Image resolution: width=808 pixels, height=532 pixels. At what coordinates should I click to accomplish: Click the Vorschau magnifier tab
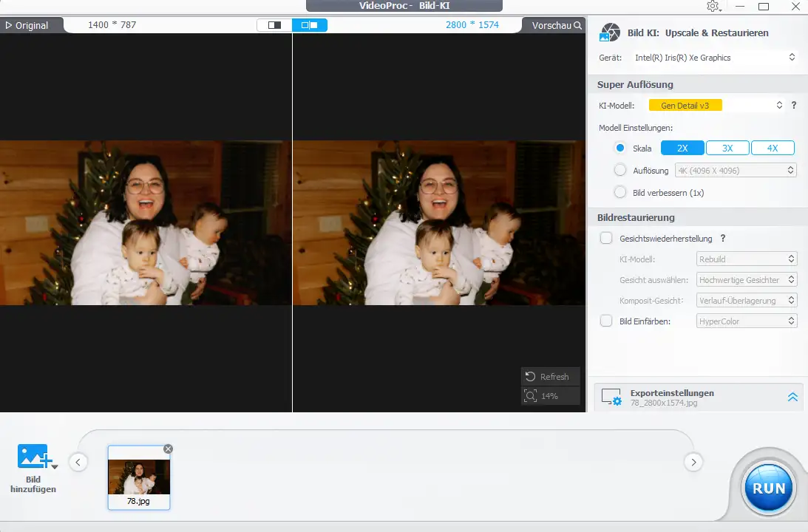tap(555, 25)
